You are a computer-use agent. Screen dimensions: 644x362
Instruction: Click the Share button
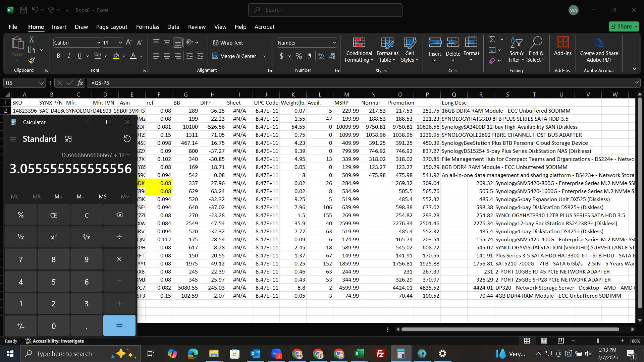pyautogui.click(x=624, y=26)
